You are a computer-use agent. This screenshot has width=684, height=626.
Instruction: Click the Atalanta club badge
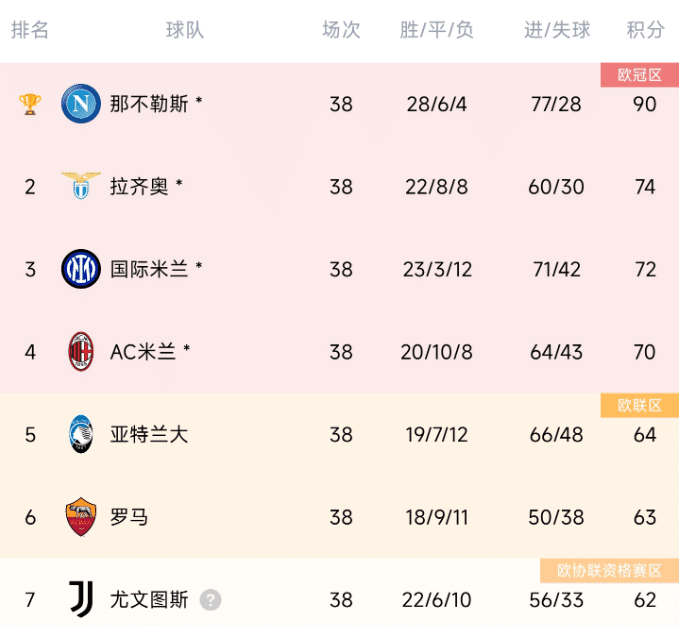81,434
